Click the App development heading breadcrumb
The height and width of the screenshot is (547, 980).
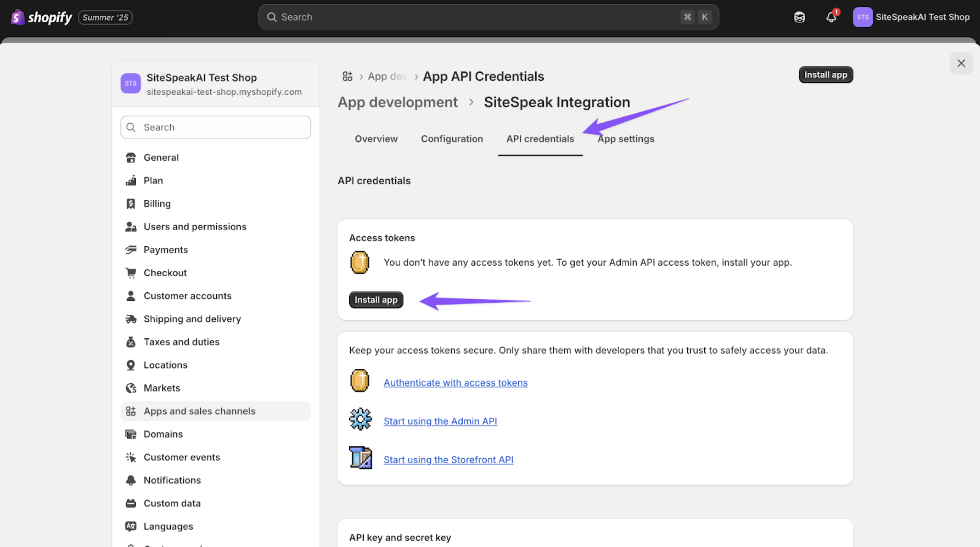397,102
